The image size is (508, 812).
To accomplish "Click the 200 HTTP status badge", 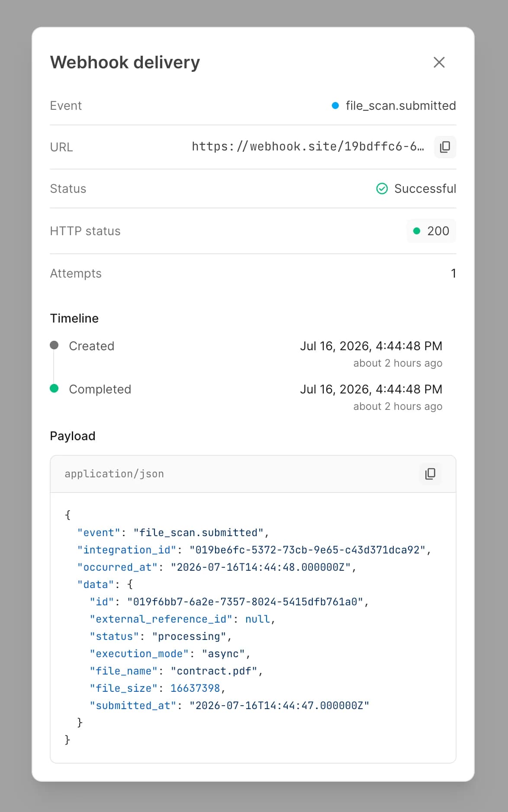I will point(431,231).
